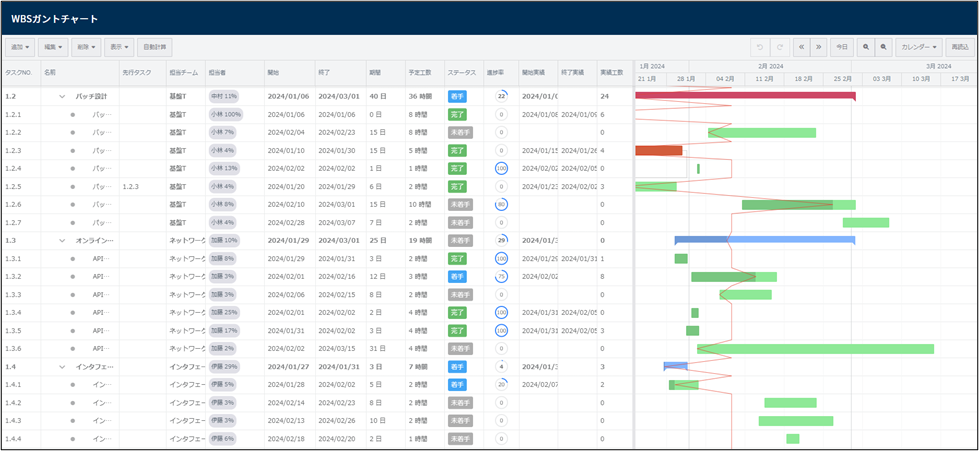
Task: Click the double-left scroll timeline icon
Action: click(x=802, y=47)
